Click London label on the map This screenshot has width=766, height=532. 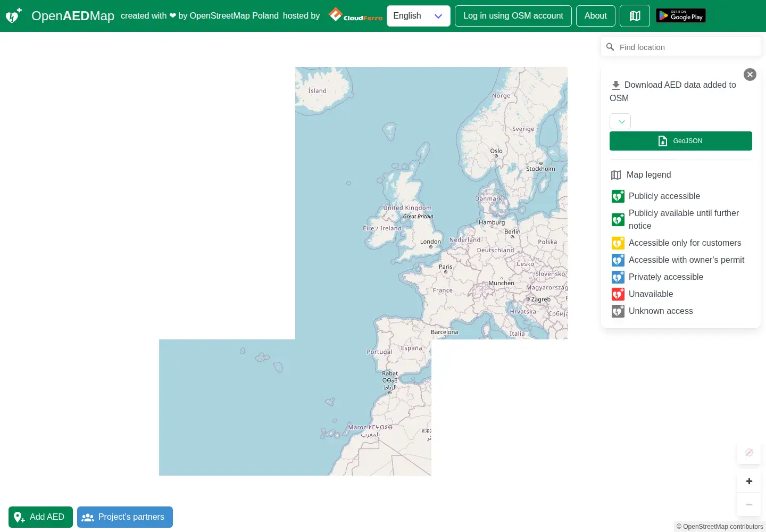click(x=430, y=242)
